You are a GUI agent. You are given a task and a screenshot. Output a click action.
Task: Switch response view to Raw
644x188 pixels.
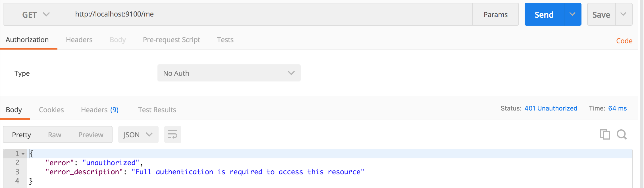[x=54, y=134]
